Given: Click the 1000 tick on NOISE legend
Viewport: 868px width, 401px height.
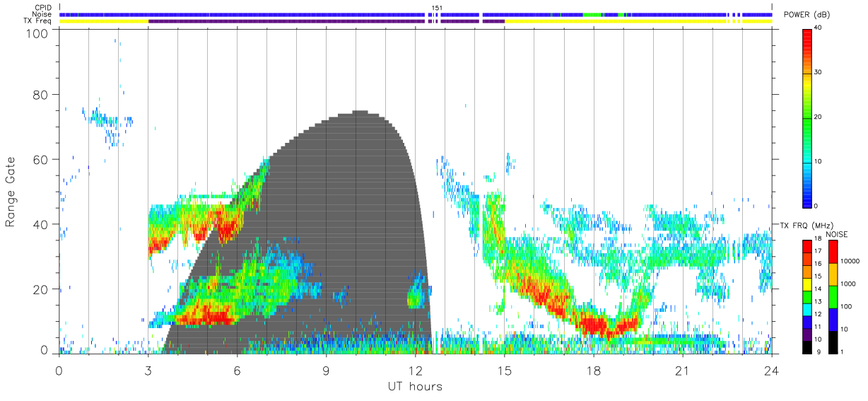Looking at the screenshot, I should pyautogui.click(x=848, y=284).
